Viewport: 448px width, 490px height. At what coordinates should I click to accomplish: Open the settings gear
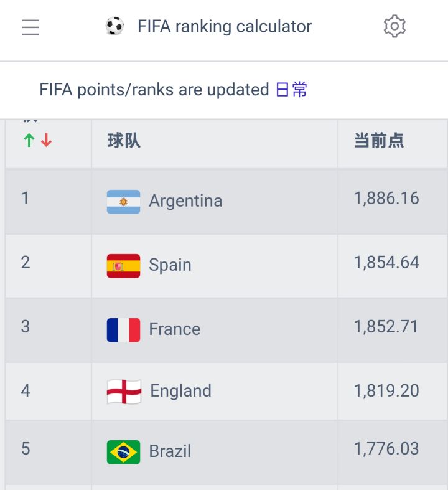point(394,27)
